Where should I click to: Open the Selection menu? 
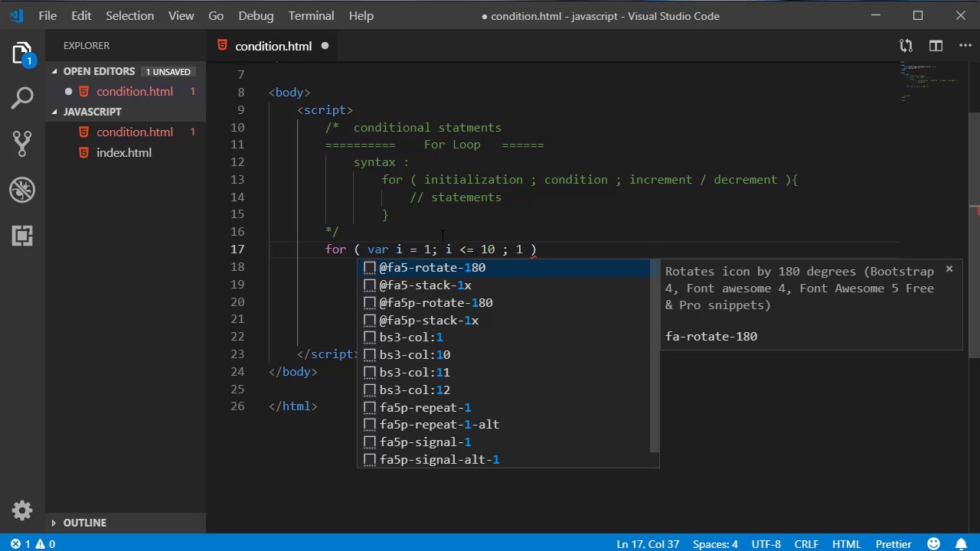pyautogui.click(x=129, y=15)
